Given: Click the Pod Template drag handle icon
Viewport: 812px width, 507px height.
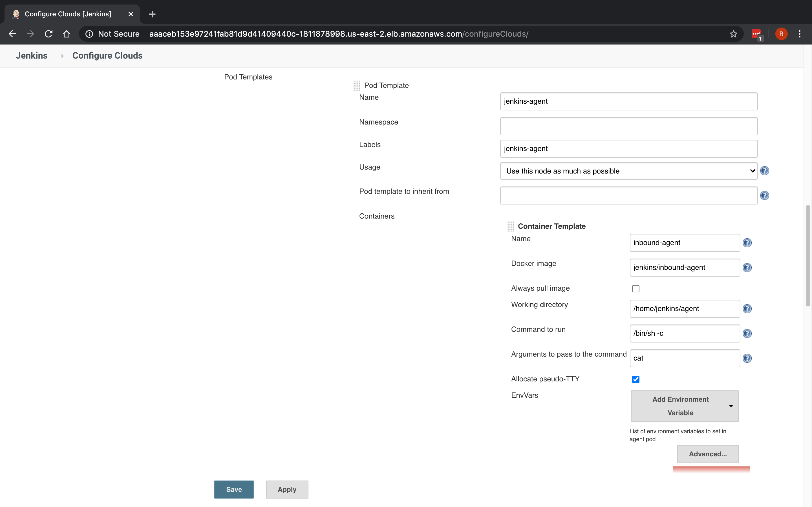Looking at the screenshot, I should [x=356, y=85].
